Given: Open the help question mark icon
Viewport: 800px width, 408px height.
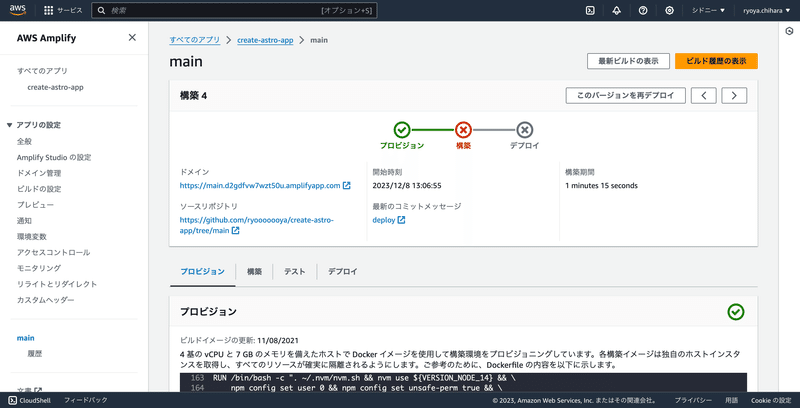Looking at the screenshot, I should 643,10.
